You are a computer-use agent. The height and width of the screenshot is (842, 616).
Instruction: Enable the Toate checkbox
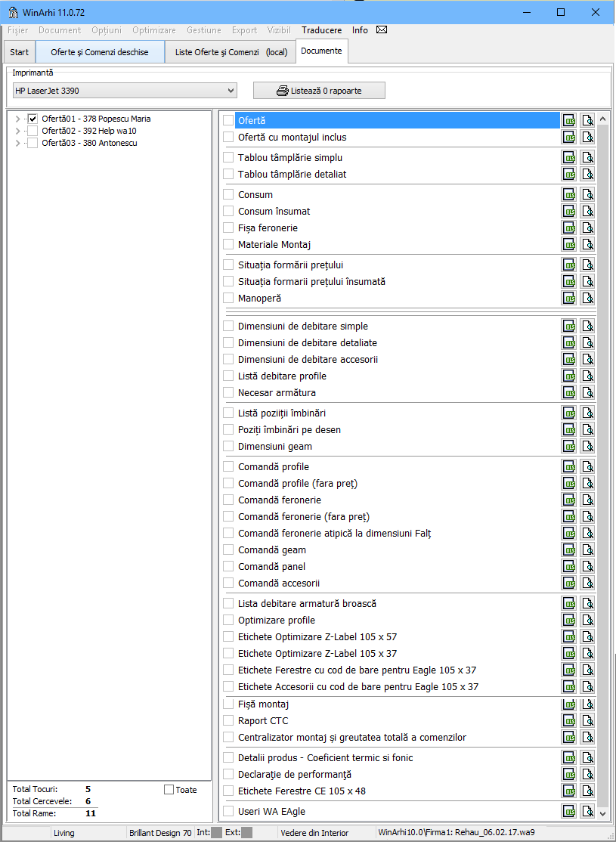pyautogui.click(x=169, y=790)
